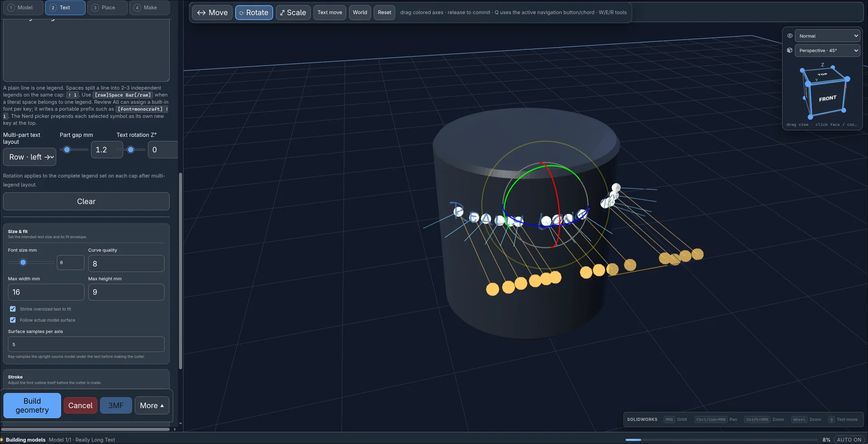Click Clear to empty the legends
Viewport: 868px width, 444px height.
point(86,201)
